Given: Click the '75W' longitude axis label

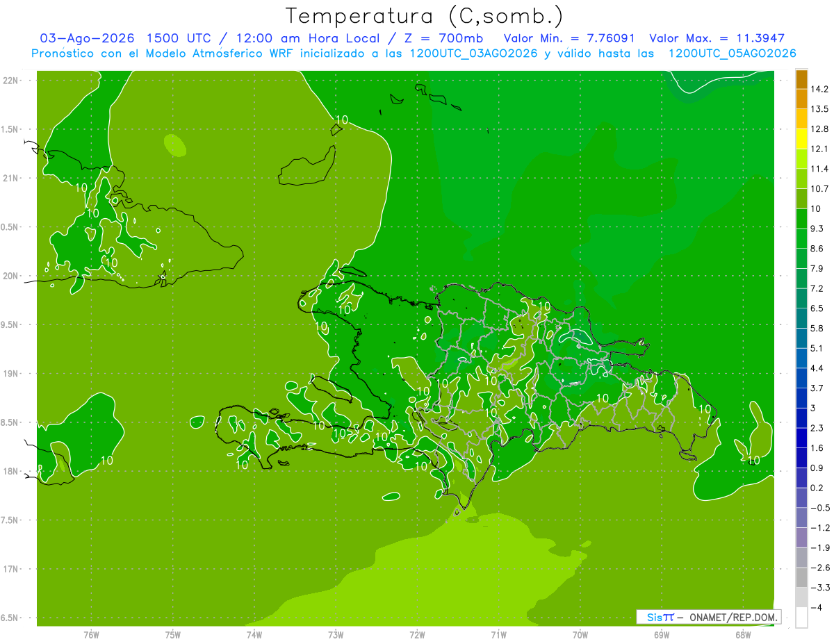Looking at the screenshot, I should coord(173,635).
